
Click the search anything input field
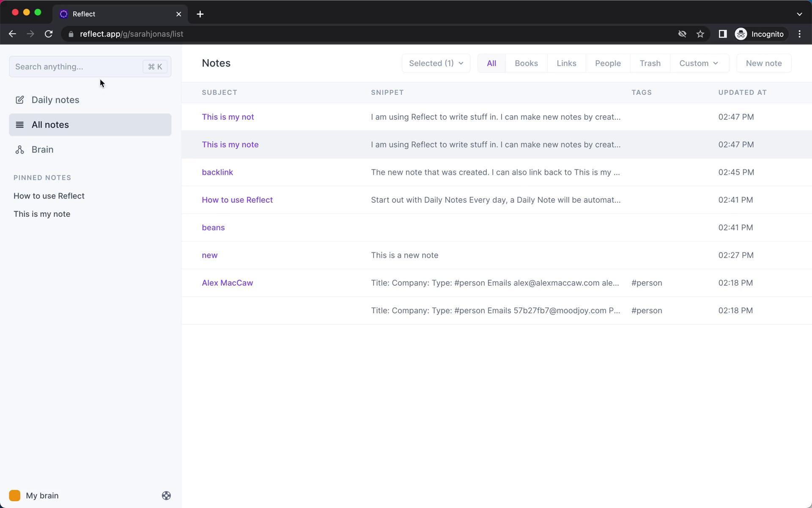coord(89,66)
